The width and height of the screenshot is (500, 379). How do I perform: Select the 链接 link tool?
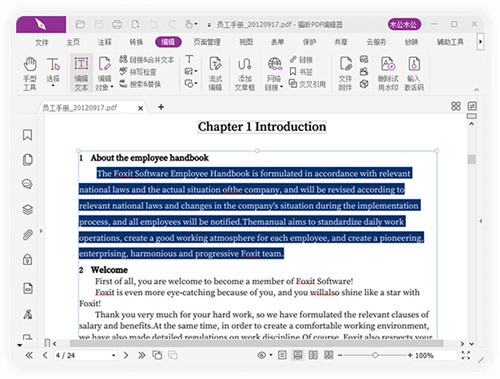(x=301, y=60)
